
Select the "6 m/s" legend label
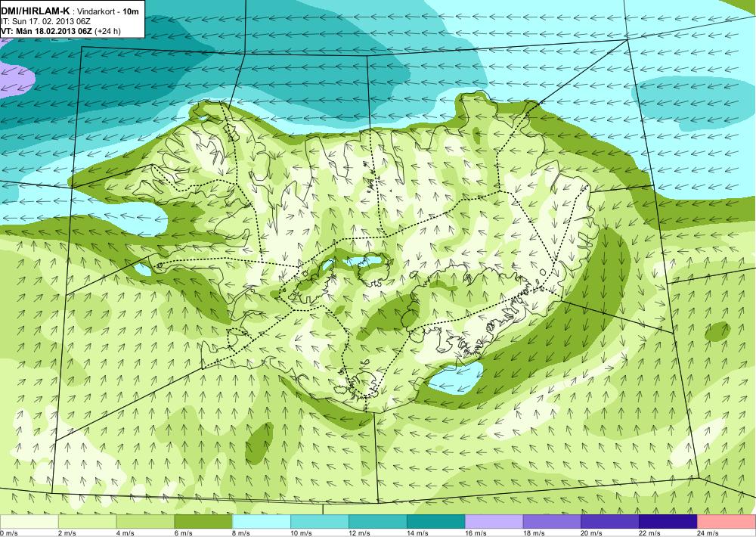tap(183, 533)
